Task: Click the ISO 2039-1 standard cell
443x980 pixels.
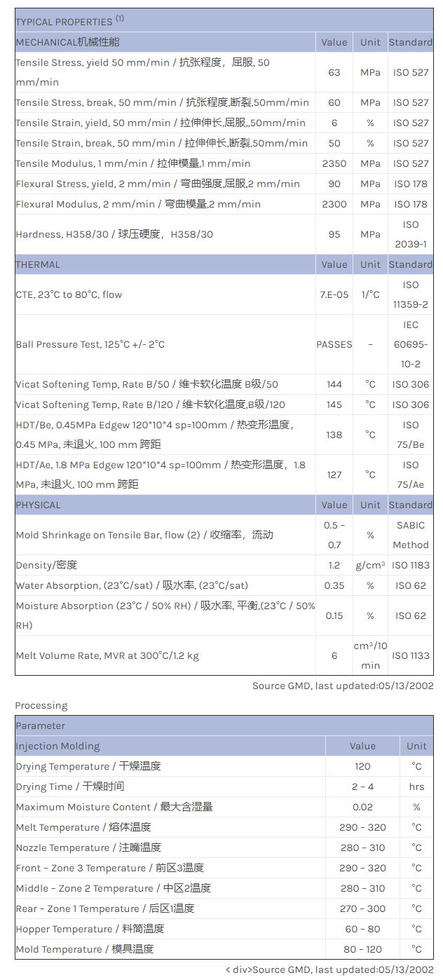Action: click(x=411, y=234)
